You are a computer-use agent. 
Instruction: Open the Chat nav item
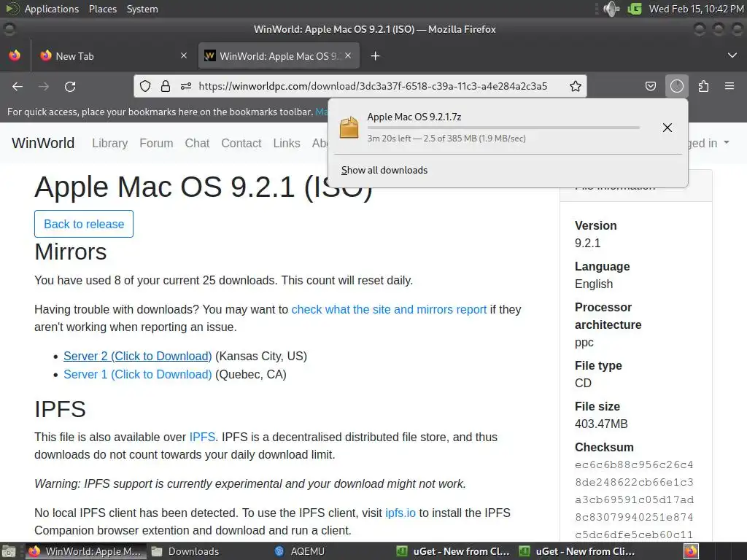pyautogui.click(x=197, y=144)
